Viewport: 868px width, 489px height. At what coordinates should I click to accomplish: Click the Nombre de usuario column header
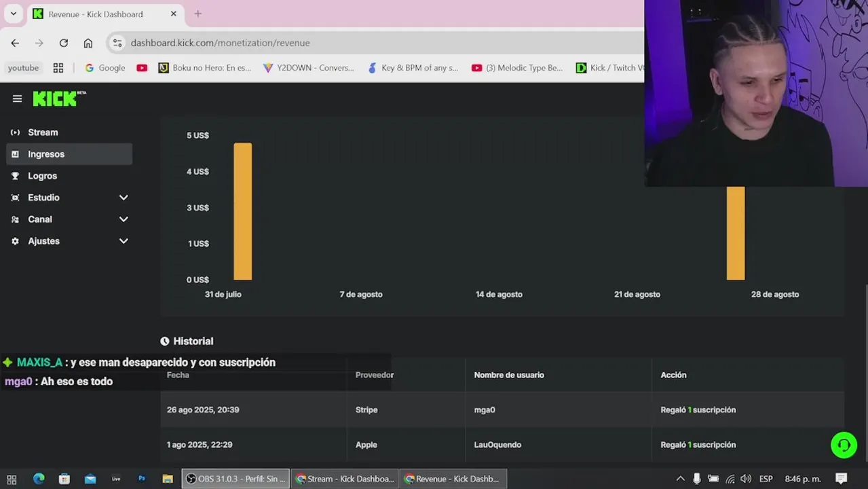(509, 375)
